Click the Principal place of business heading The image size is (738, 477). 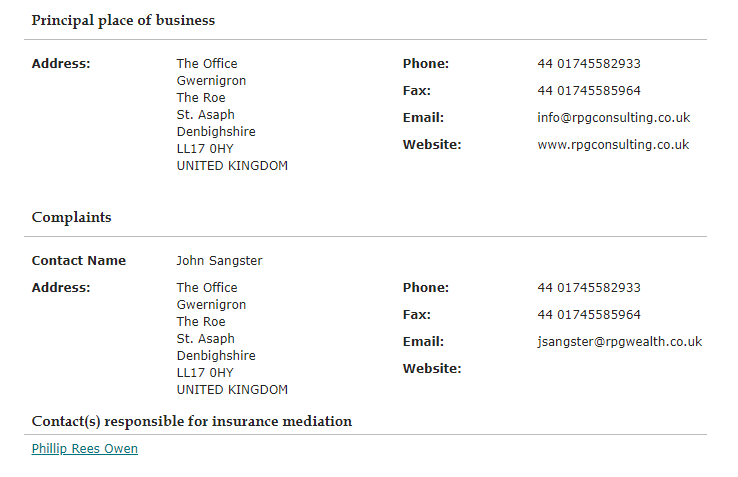(x=123, y=21)
